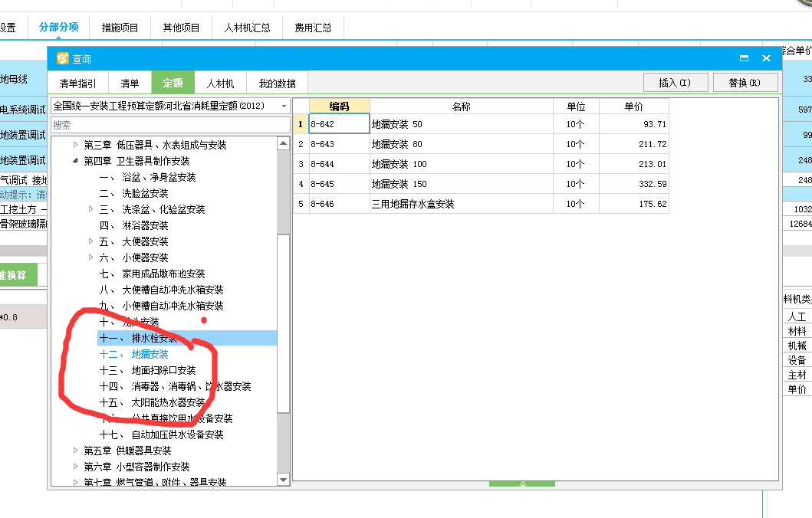
Task: Switch to the 清单 tab
Action: [x=130, y=84]
